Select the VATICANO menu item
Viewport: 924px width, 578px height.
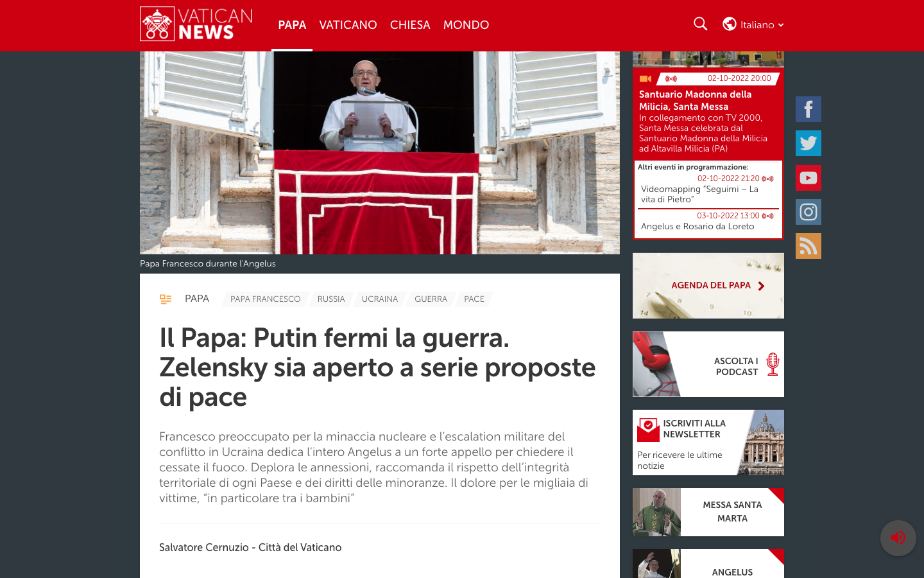[348, 25]
